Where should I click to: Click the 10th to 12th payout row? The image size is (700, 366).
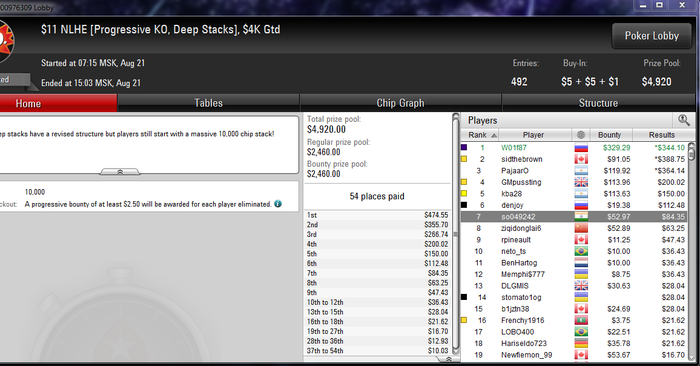click(x=378, y=302)
